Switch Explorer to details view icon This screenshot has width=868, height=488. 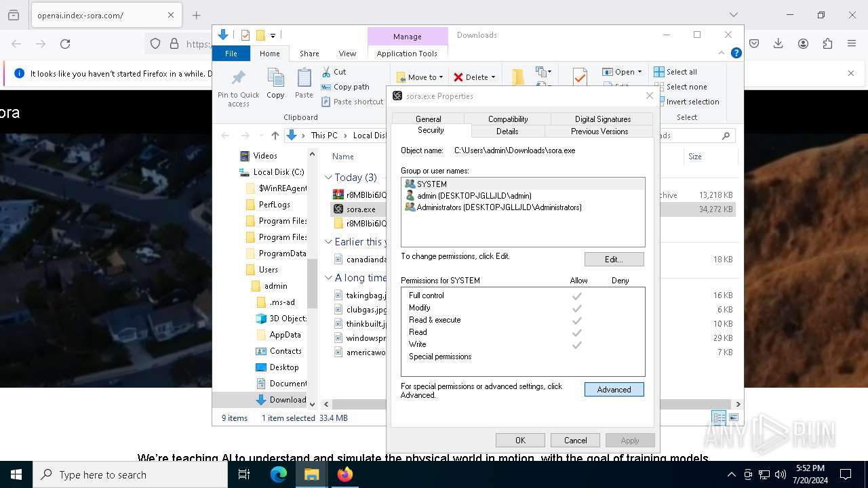pos(719,418)
